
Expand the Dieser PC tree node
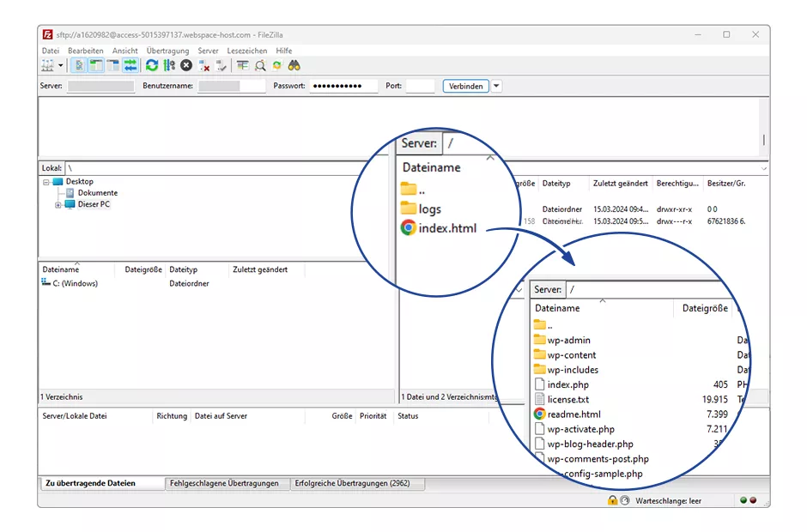[x=58, y=204]
